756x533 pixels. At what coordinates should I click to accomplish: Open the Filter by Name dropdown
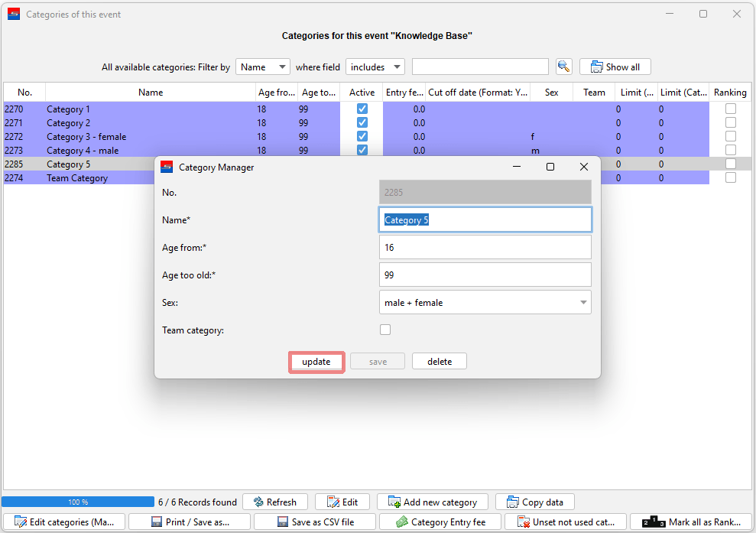(262, 67)
